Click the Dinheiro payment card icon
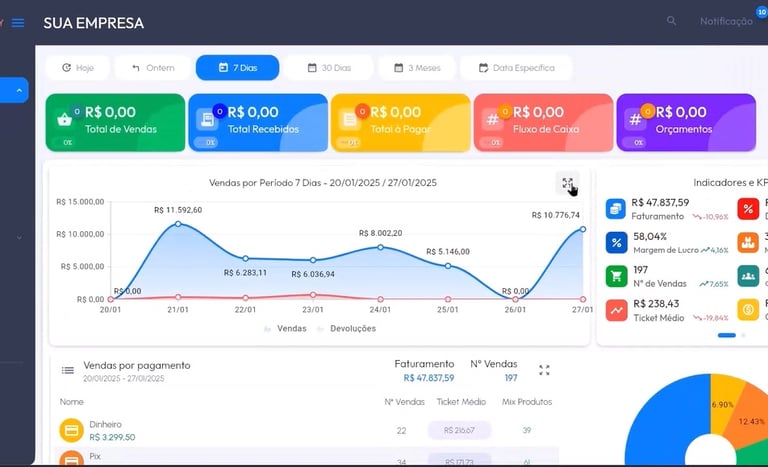The width and height of the screenshot is (768, 467). (x=72, y=430)
